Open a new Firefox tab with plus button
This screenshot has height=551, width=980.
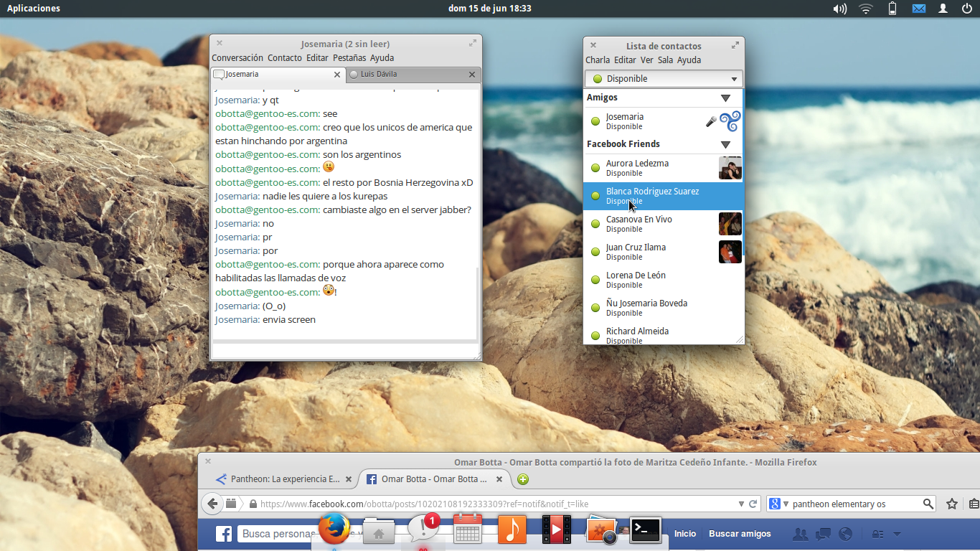pos(523,479)
